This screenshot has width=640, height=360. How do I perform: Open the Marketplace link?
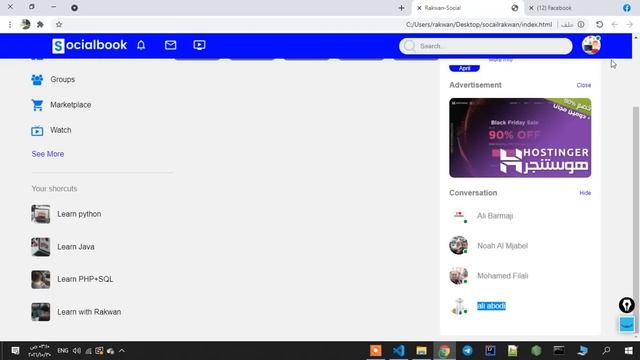pyautogui.click(x=71, y=105)
